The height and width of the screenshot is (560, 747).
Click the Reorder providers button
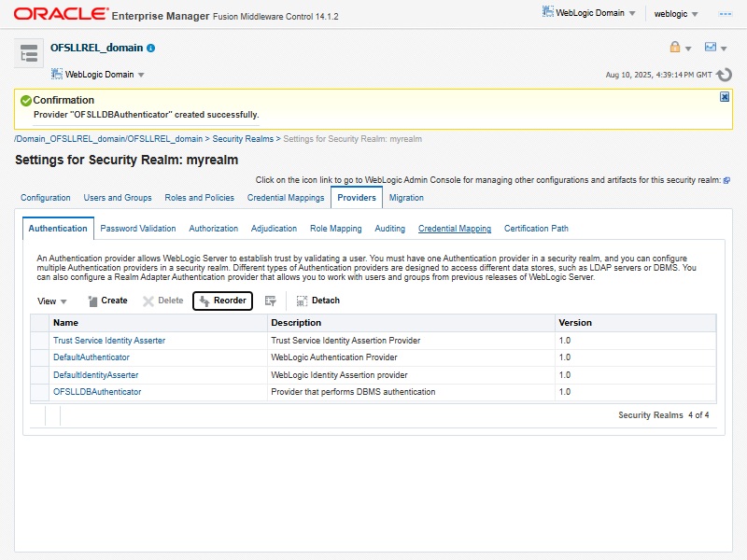pos(222,301)
